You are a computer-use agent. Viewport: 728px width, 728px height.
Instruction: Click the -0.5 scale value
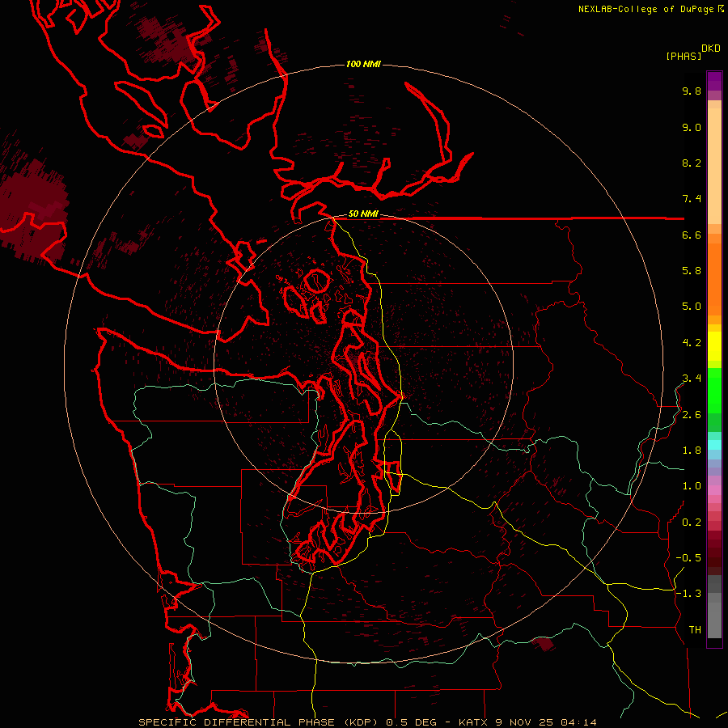pyautogui.click(x=688, y=558)
